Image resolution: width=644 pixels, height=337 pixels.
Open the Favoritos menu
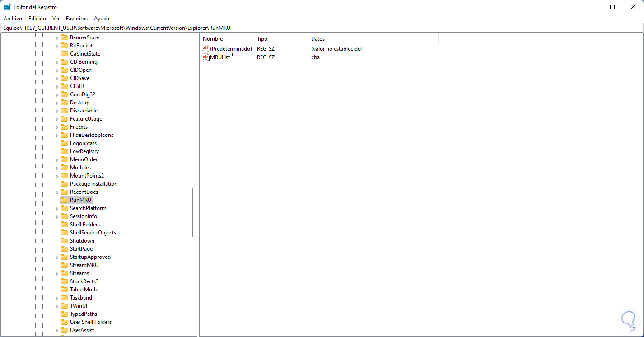point(77,19)
